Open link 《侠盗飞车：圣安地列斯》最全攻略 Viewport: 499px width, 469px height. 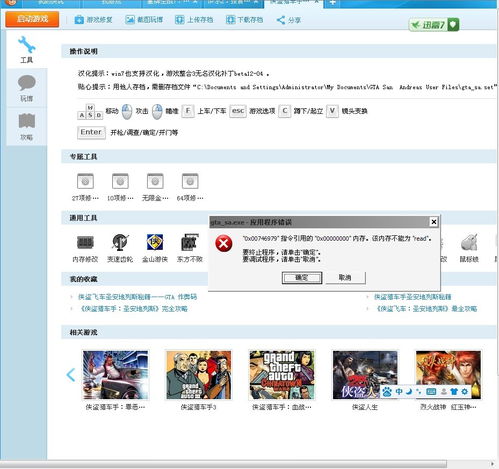426,309
